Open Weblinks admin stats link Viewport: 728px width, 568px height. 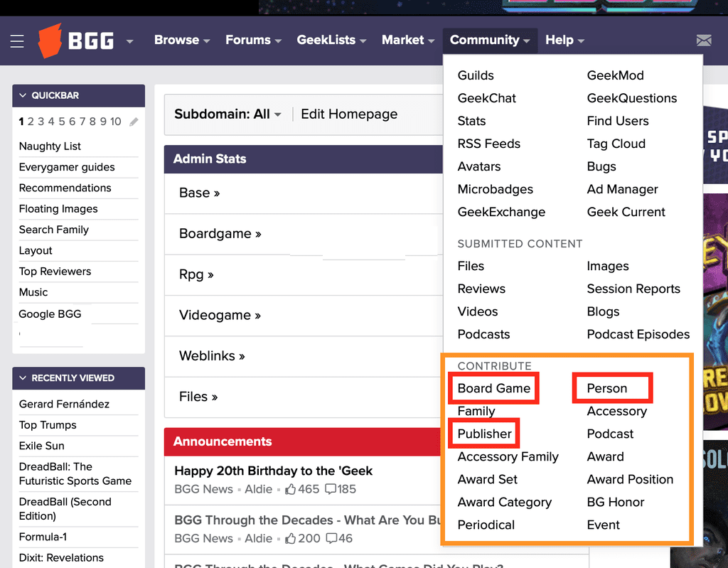212,355
